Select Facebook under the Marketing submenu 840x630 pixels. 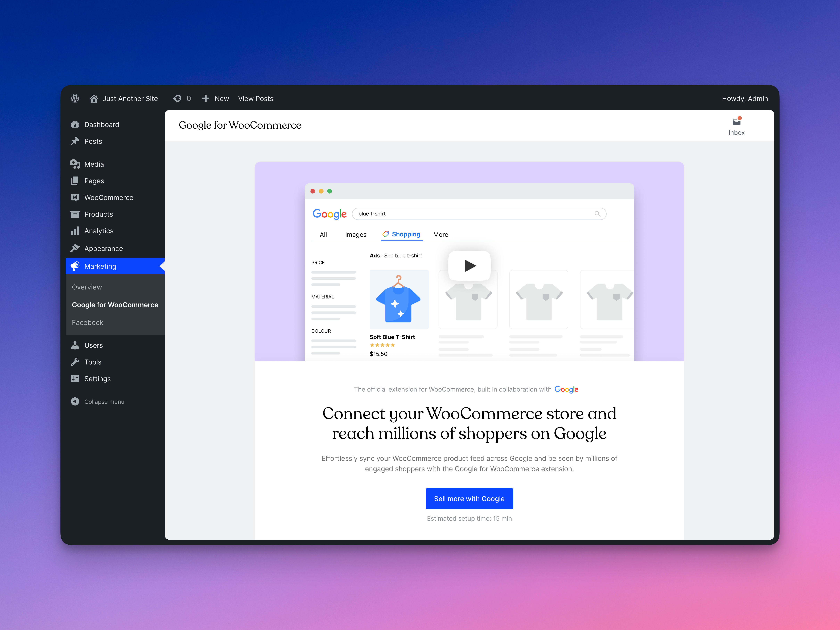tap(87, 322)
